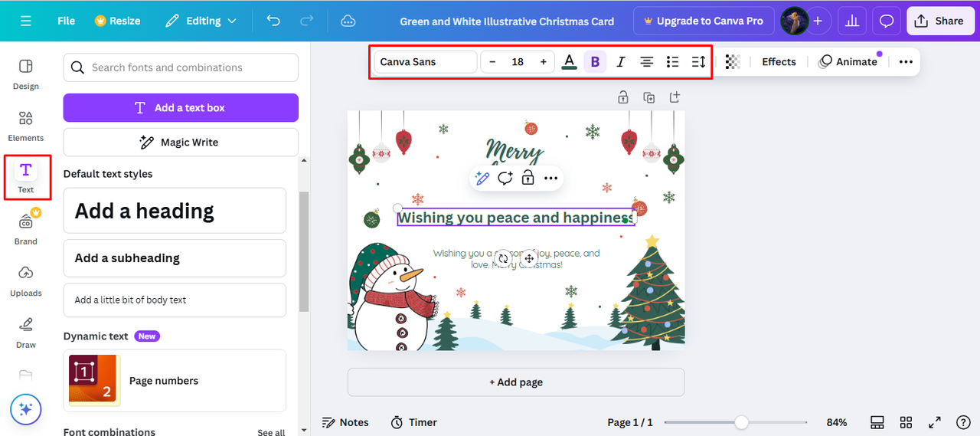Open the text color picker

coord(569,61)
